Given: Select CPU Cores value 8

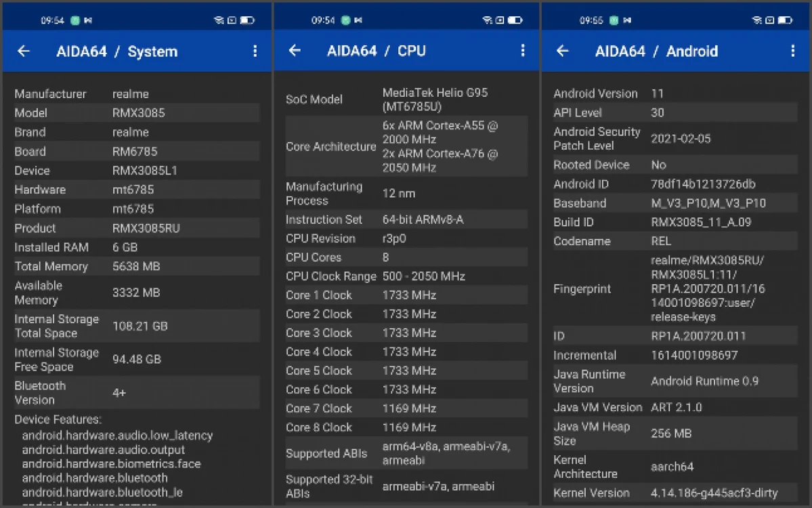Looking at the screenshot, I should pos(386,257).
